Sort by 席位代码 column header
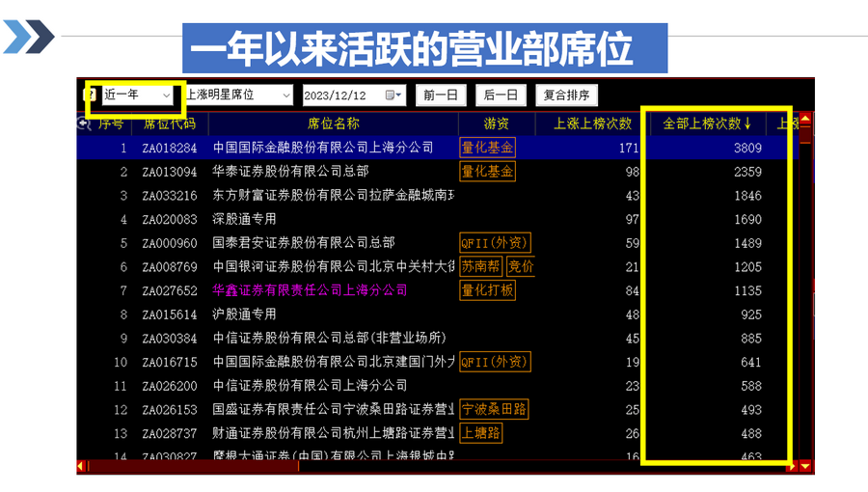Viewport: 868px width, 492px height. click(x=170, y=123)
